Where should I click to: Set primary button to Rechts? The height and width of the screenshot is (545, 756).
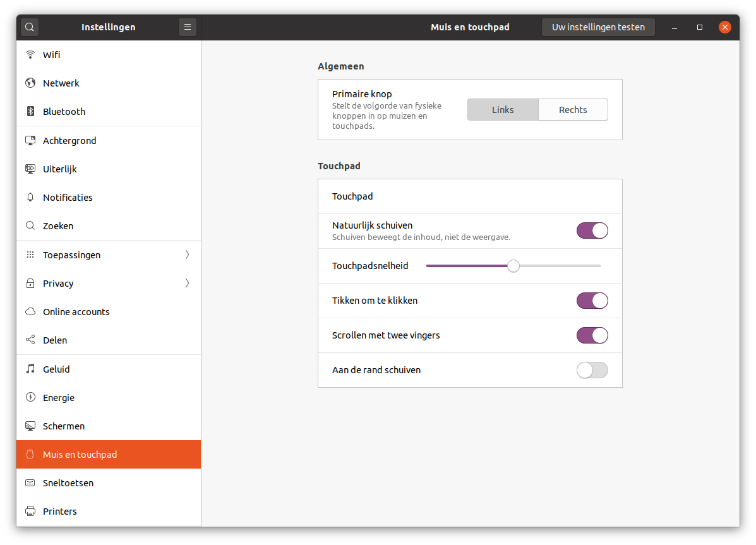[x=573, y=110]
